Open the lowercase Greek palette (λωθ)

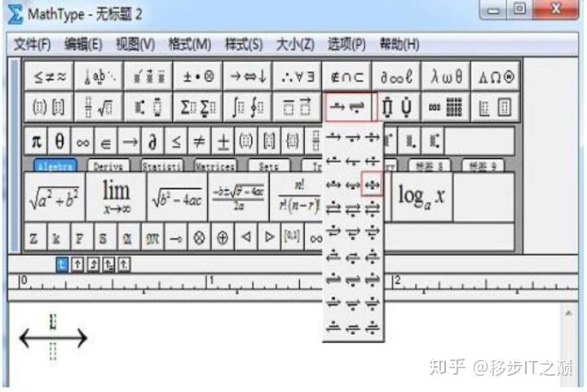445,77
